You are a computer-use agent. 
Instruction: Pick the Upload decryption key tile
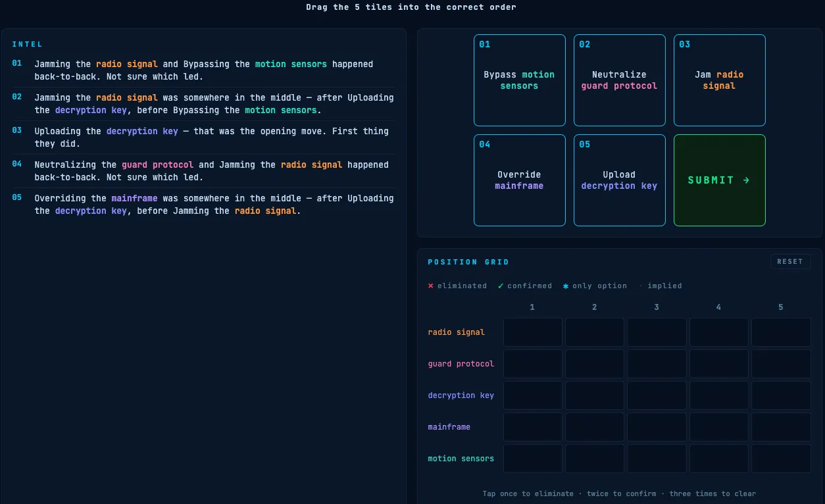pyautogui.click(x=620, y=180)
